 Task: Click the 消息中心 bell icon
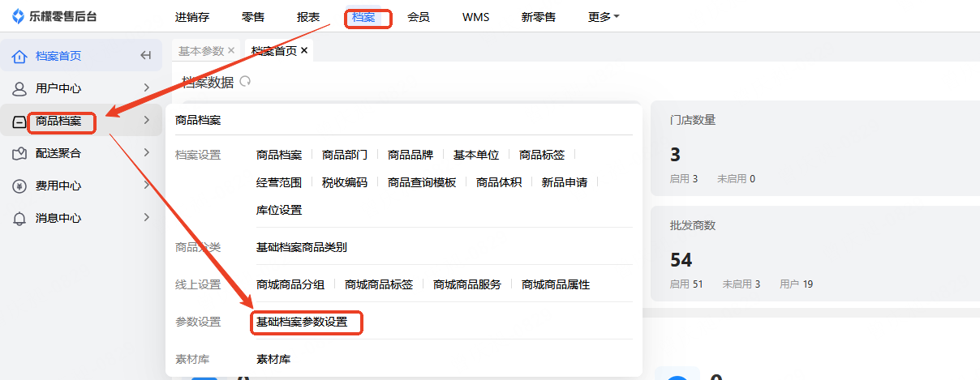[19, 218]
